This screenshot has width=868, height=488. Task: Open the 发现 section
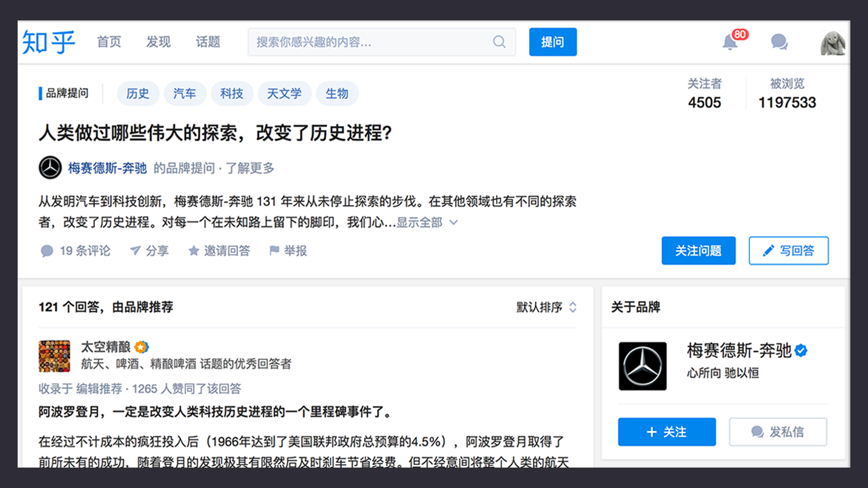click(x=158, y=41)
